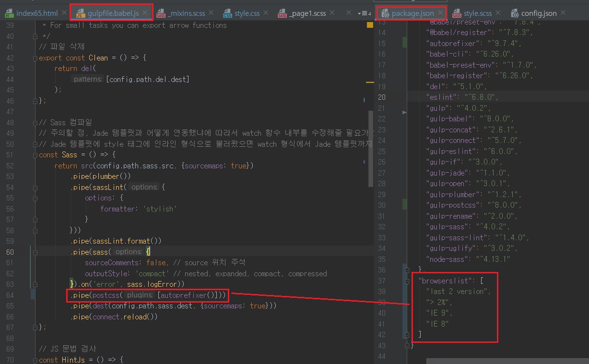Switch to the index65.html tab

coord(36,13)
